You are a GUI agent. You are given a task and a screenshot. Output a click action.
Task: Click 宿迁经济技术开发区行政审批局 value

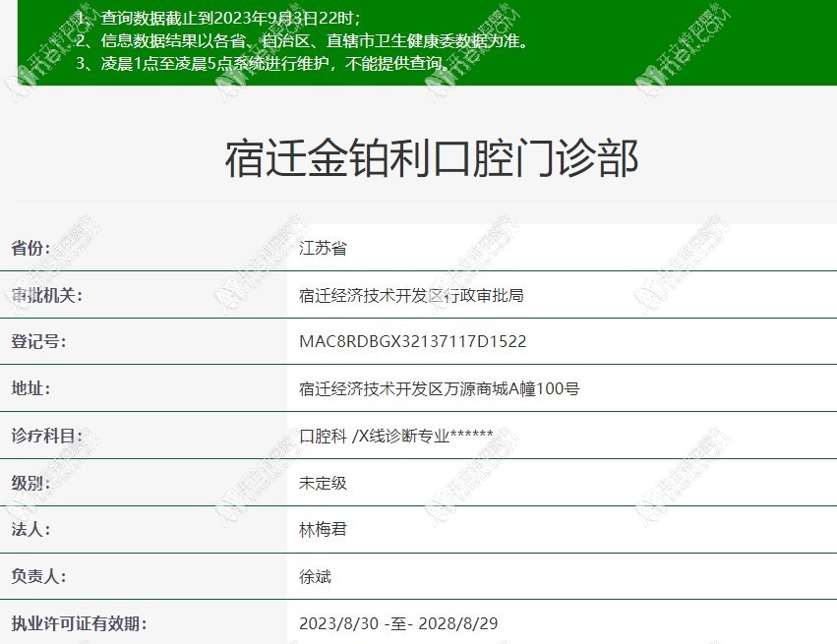pyautogui.click(x=411, y=295)
